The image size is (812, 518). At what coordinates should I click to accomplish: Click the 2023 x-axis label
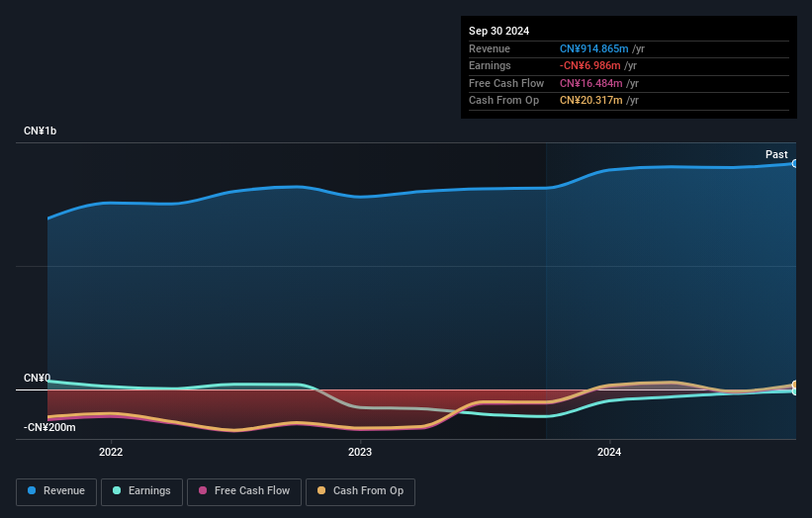[360, 452]
